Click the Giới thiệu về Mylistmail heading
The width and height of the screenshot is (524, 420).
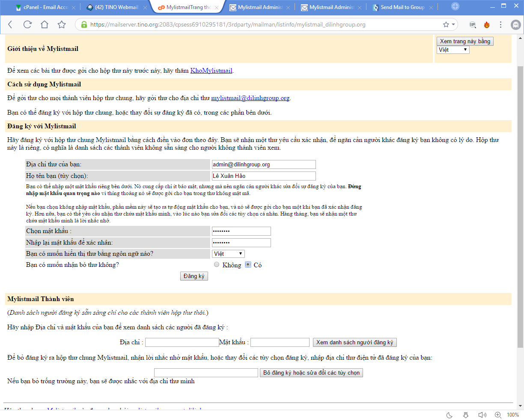coord(43,49)
